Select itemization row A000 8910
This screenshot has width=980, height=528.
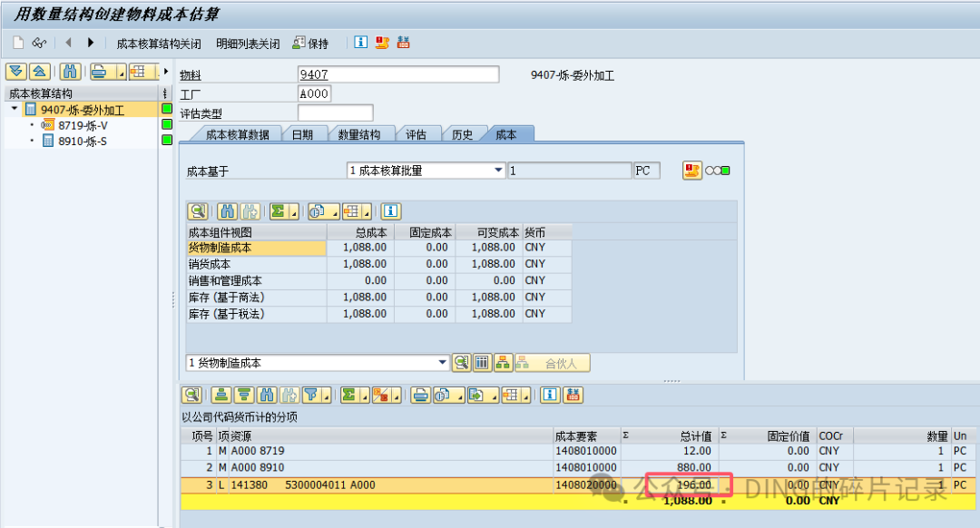[578, 467]
